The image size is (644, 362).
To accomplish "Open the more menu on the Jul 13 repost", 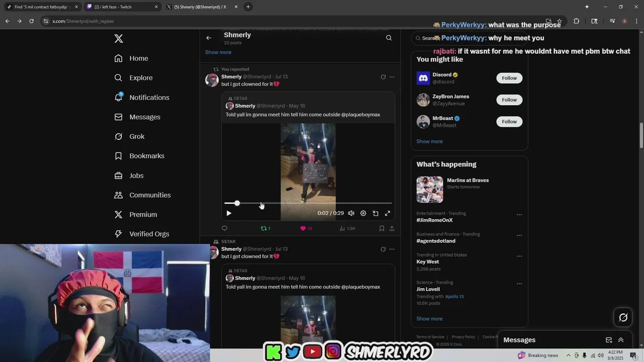I will (x=392, y=77).
